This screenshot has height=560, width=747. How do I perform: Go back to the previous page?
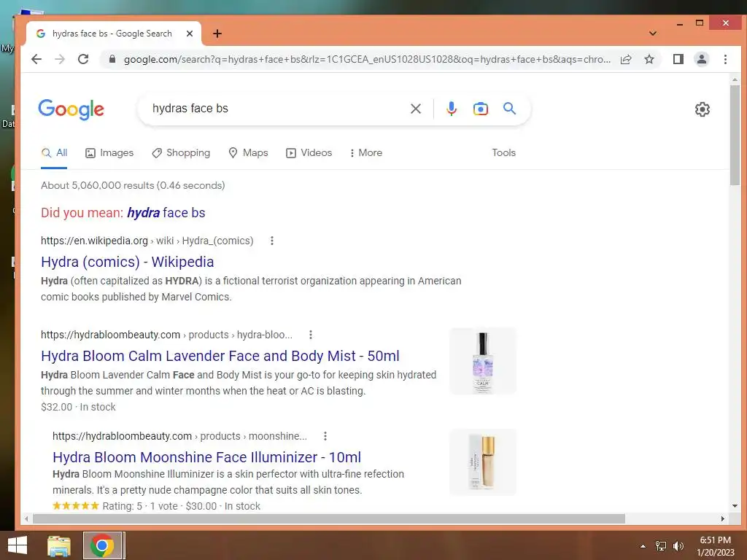coord(36,59)
